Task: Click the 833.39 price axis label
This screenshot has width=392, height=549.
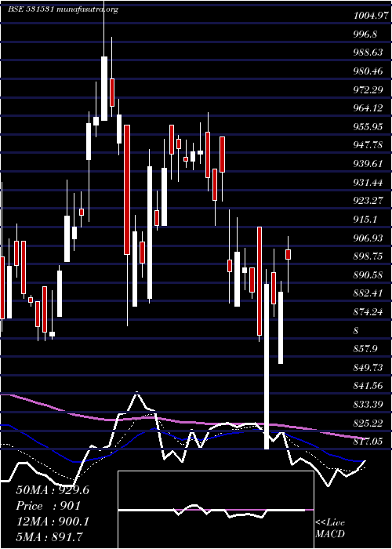Action: 368,405
